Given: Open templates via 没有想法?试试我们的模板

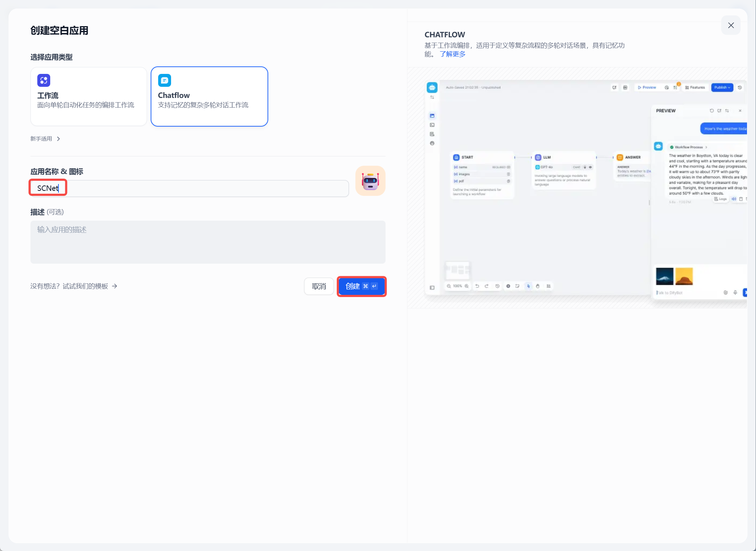Looking at the screenshot, I should coord(74,286).
